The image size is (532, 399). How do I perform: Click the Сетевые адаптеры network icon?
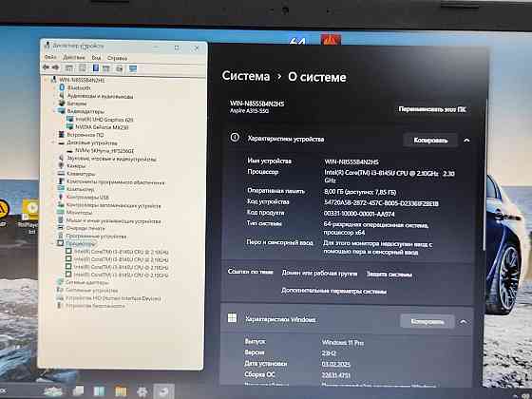60,281
